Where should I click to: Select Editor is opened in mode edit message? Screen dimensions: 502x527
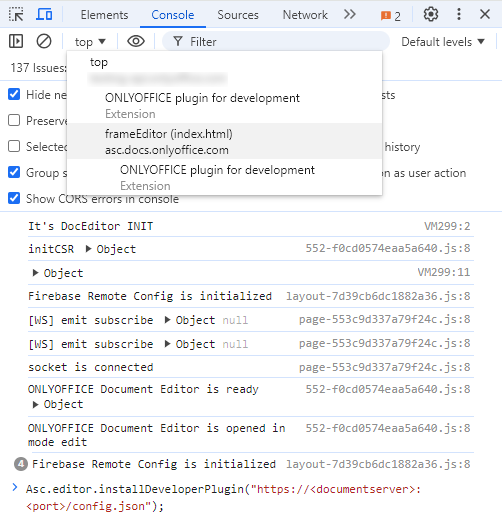click(x=157, y=435)
